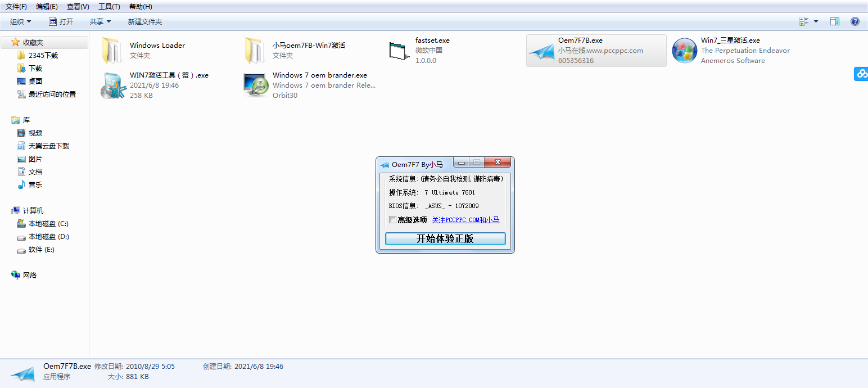Expand the 组织 dropdown
Viewport: 868px width, 388px height.
tap(21, 21)
